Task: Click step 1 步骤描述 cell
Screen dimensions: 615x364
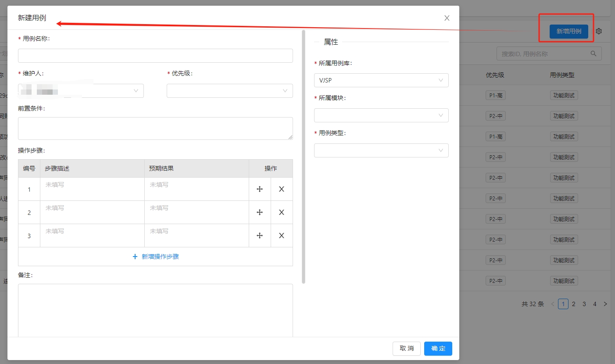Action: point(92,189)
